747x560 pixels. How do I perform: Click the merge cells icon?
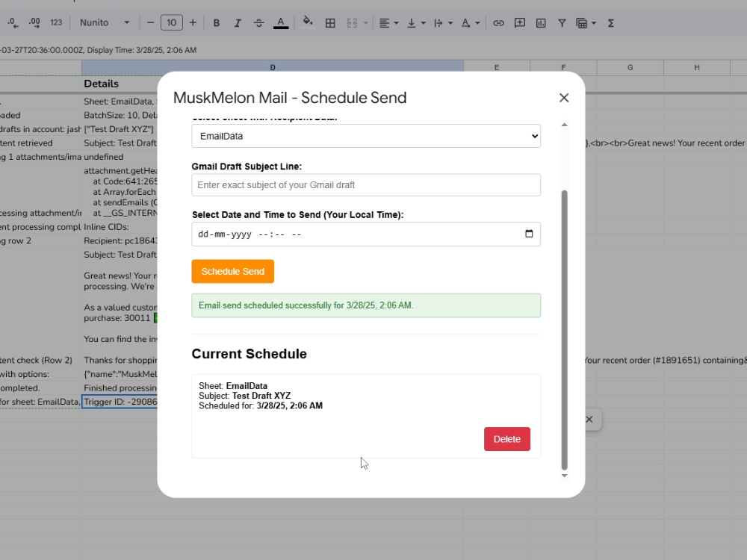[352, 23]
